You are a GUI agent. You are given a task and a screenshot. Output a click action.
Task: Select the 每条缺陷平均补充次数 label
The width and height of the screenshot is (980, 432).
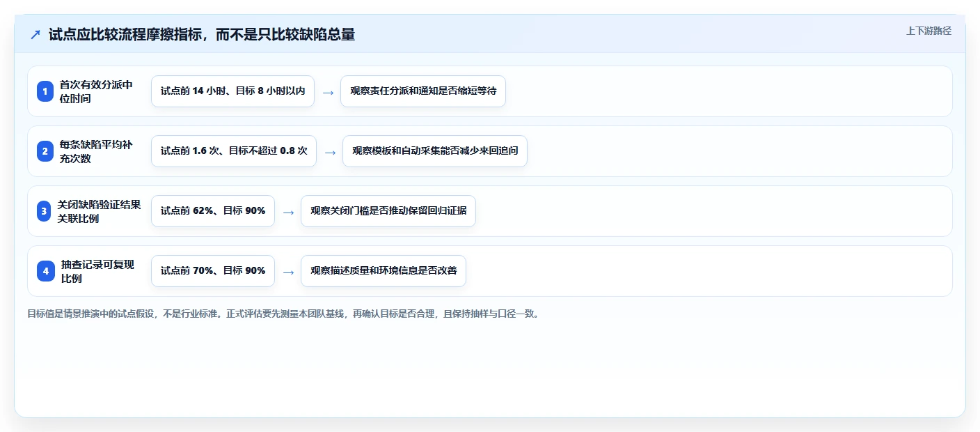click(96, 151)
